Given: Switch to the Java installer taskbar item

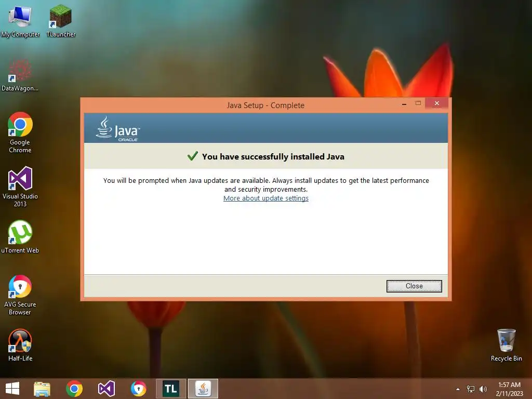Looking at the screenshot, I should (x=203, y=389).
